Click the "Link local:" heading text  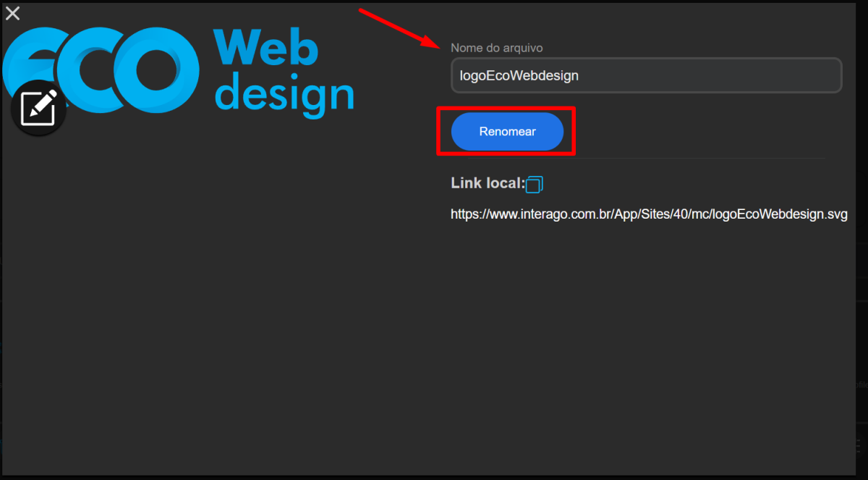487,183
